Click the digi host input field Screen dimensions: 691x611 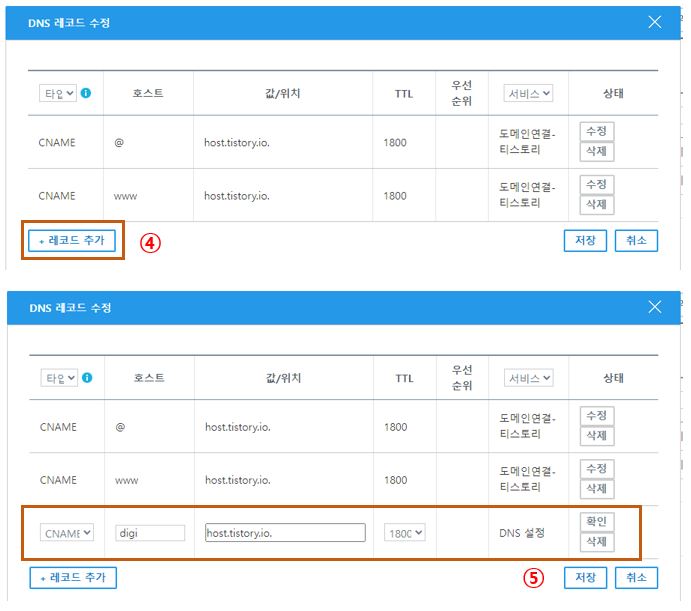[150, 533]
